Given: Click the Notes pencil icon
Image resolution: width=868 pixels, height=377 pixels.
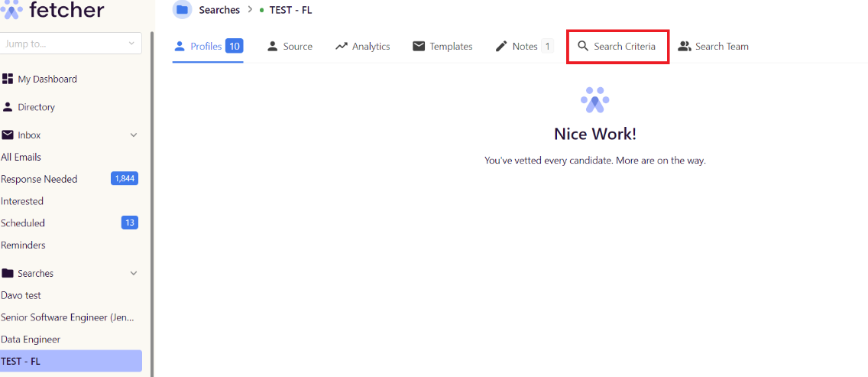Looking at the screenshot, I should point(501,47).
